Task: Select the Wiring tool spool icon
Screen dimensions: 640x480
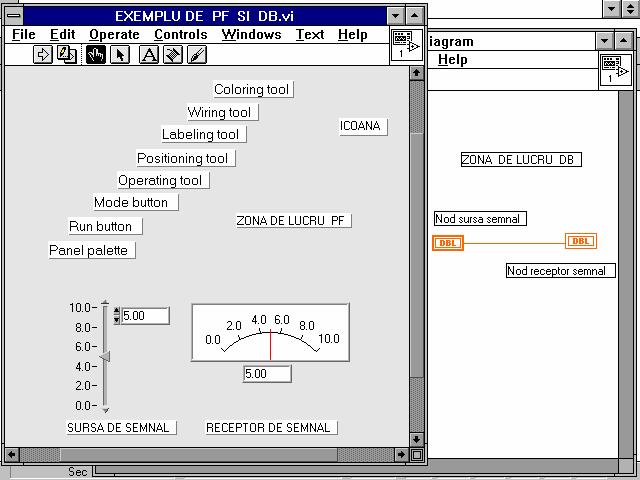Action: tap(173, 54)
